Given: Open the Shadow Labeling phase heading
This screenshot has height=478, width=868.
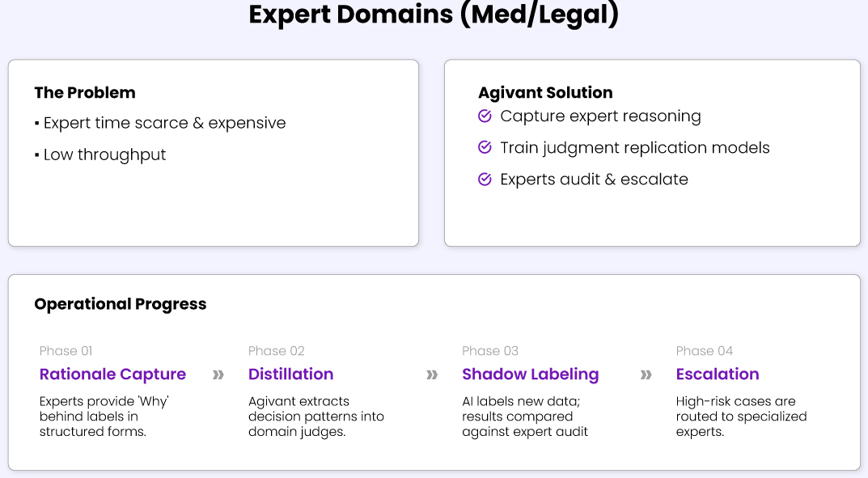Looking at the screenshot, I should coord(530,374).
